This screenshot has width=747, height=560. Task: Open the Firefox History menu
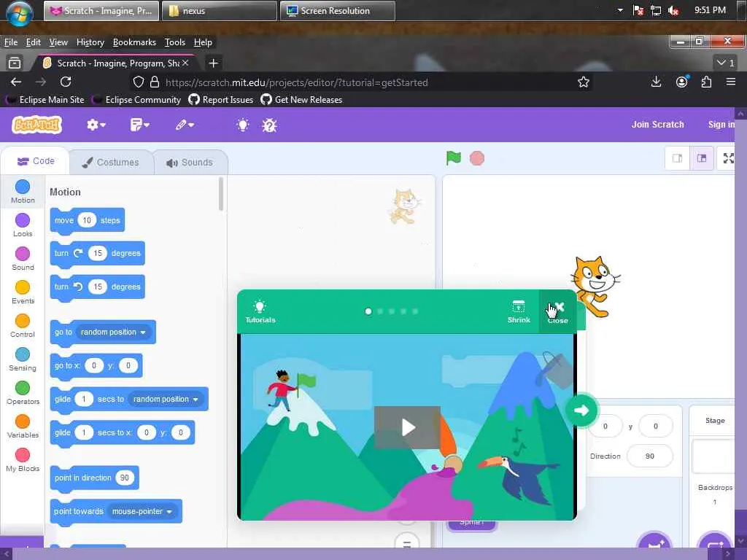[x=90, y=42]
